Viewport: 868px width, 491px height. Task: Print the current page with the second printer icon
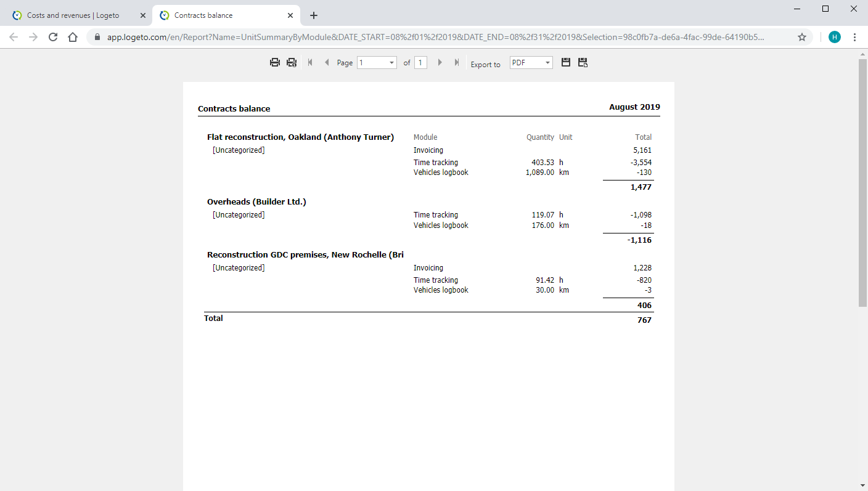292,62
